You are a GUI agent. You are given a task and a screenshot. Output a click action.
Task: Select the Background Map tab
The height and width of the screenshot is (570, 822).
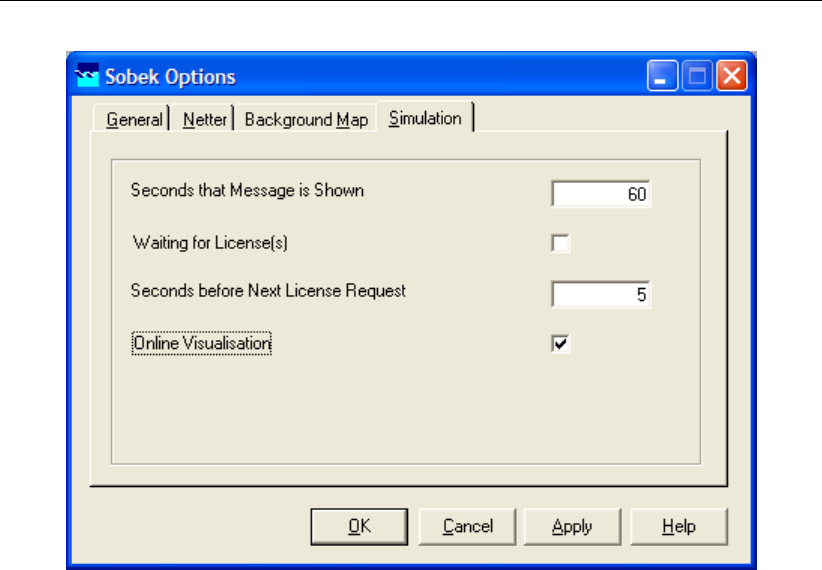pos(306,119)
